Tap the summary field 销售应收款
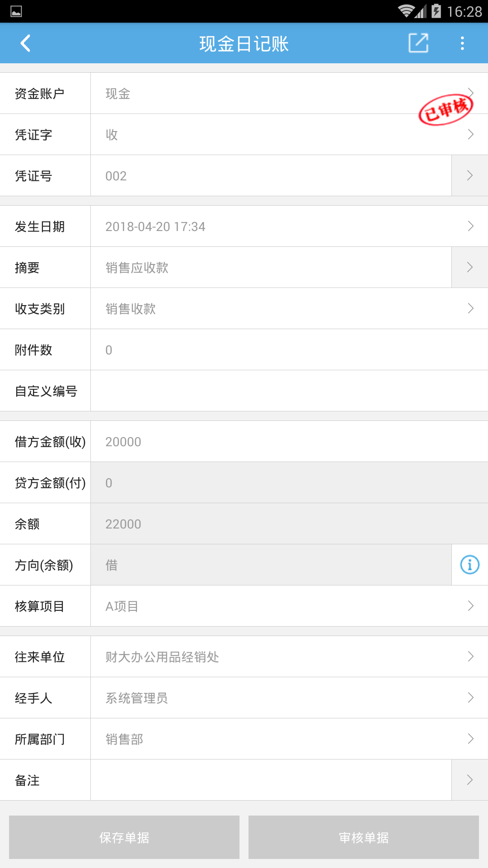 (271, 267)
